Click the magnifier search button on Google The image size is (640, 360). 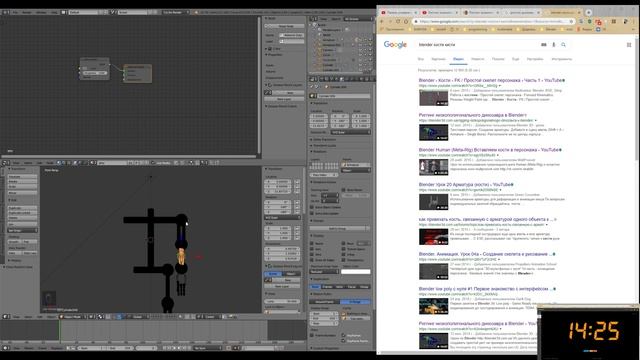click(563, 44)
